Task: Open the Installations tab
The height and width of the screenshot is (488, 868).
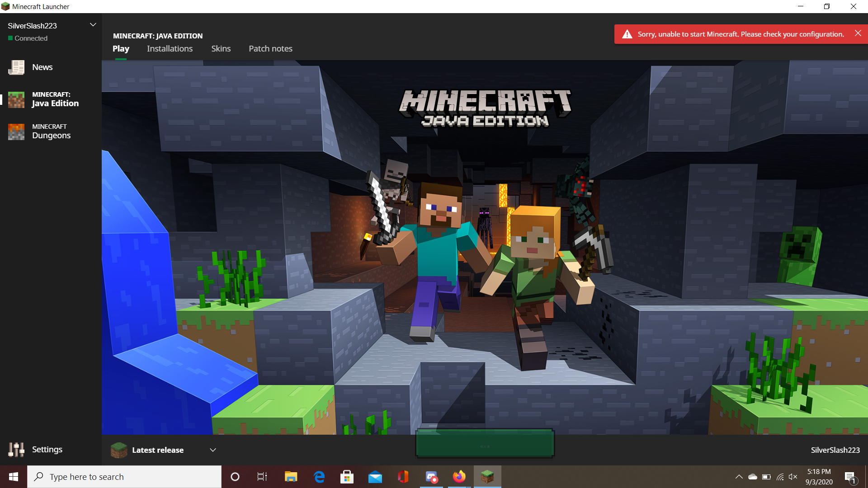Action: (x=170, y=48)
